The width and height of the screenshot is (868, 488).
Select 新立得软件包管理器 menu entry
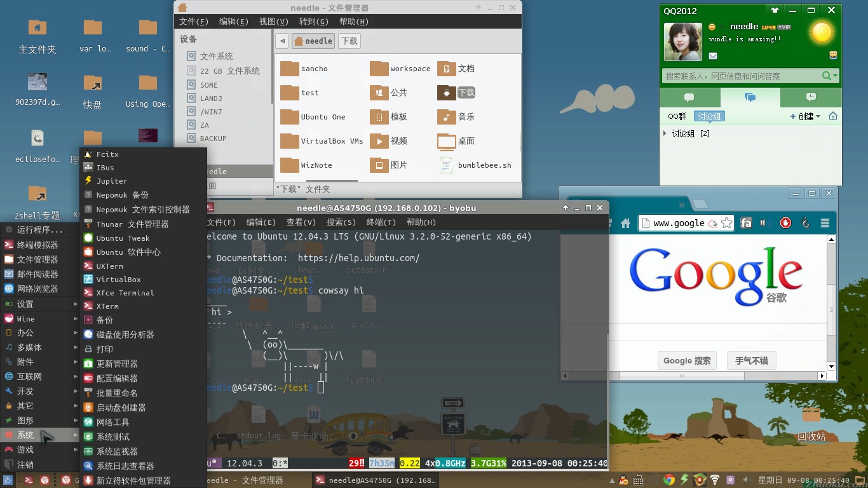click(x=143, y=480)
